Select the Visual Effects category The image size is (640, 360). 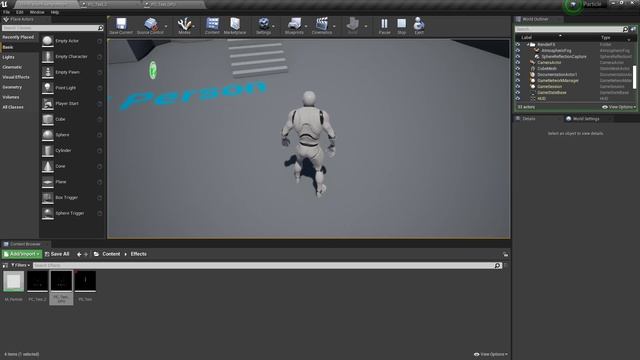click(x=16, y=77)
